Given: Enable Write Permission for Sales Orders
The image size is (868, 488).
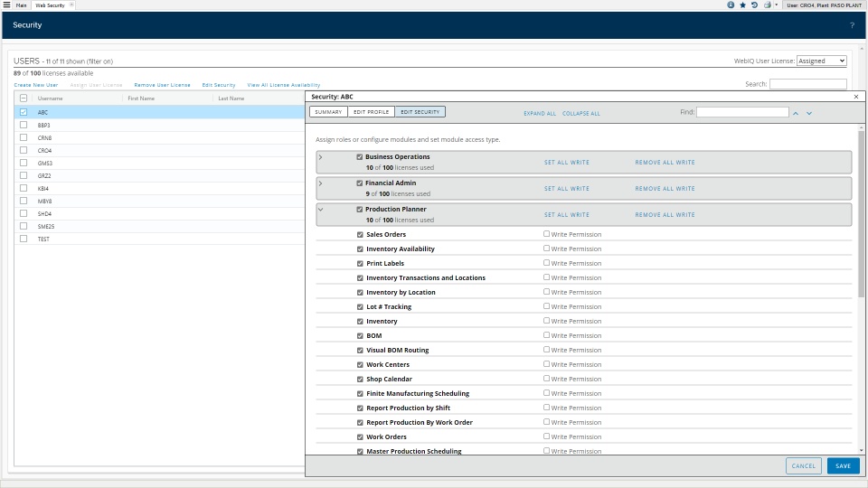Looking at the screenshot, I should click(x=546, y=234).
